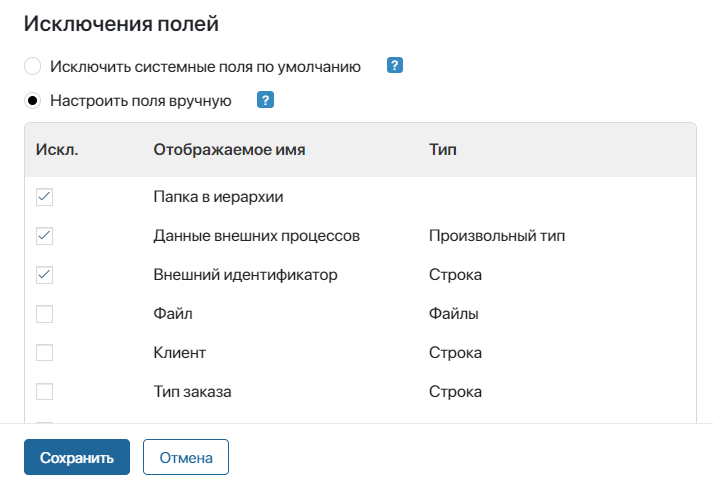
Task: Click the Сохранить button
Action: click(77, 457)
